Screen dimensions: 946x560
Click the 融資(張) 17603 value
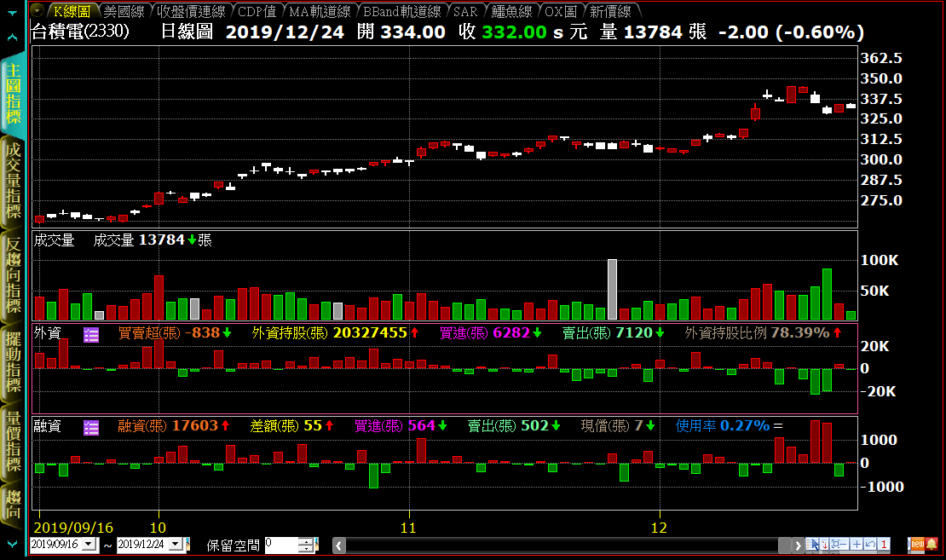tap(174, 426)
